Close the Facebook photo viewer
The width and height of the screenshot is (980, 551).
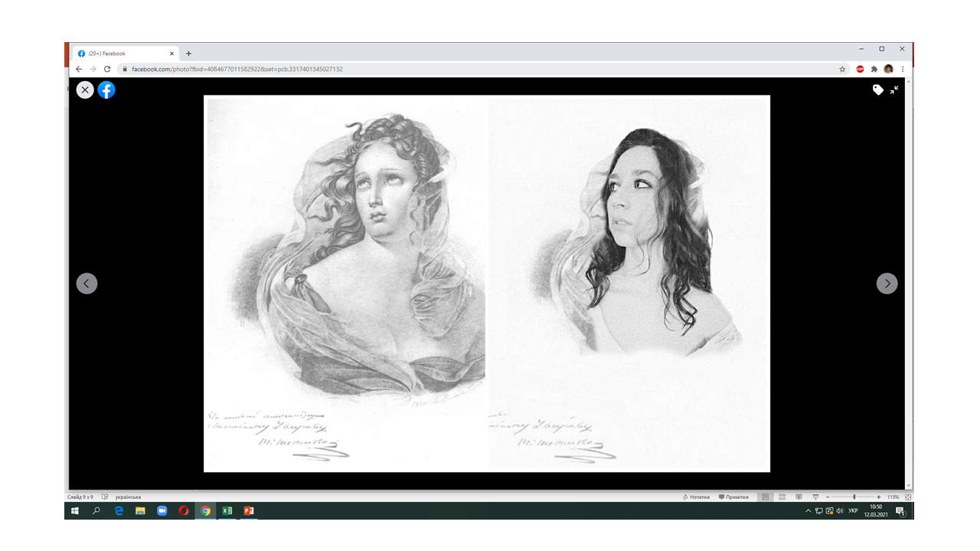(85, 90)
